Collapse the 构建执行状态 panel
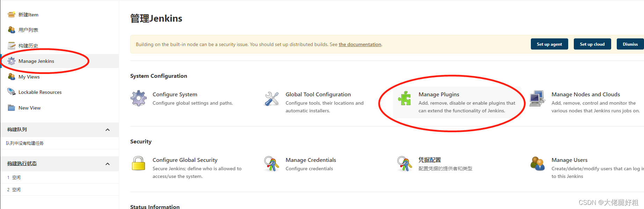Viewport: 644px width, 209px height. click(x=108, y=164)
